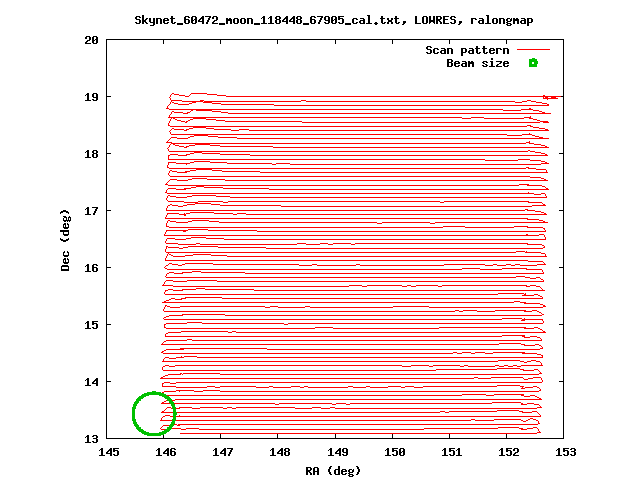Viewport: 640px width, 480px height.
Task: Click the Dec axis value 18
Action: coord(91,154)
